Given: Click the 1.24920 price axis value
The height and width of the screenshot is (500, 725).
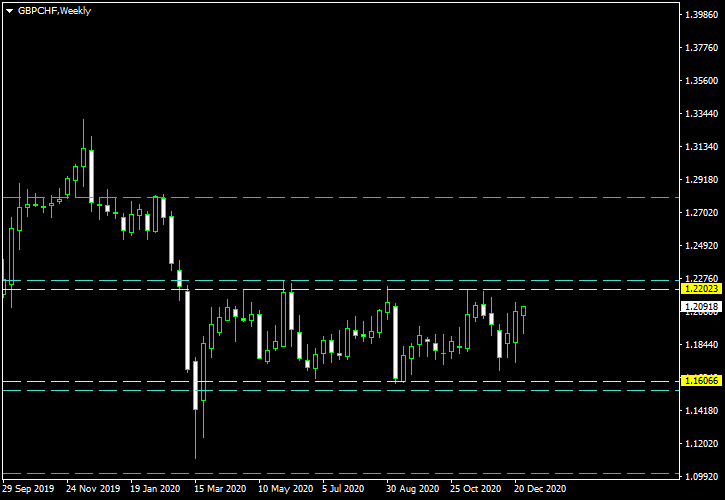Looking at the screenshot, I should (x=701, y=246).
